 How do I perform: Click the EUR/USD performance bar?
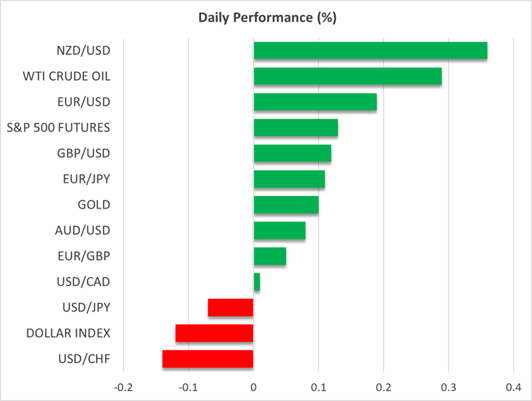pyautogui.click(x=315, y=102)
